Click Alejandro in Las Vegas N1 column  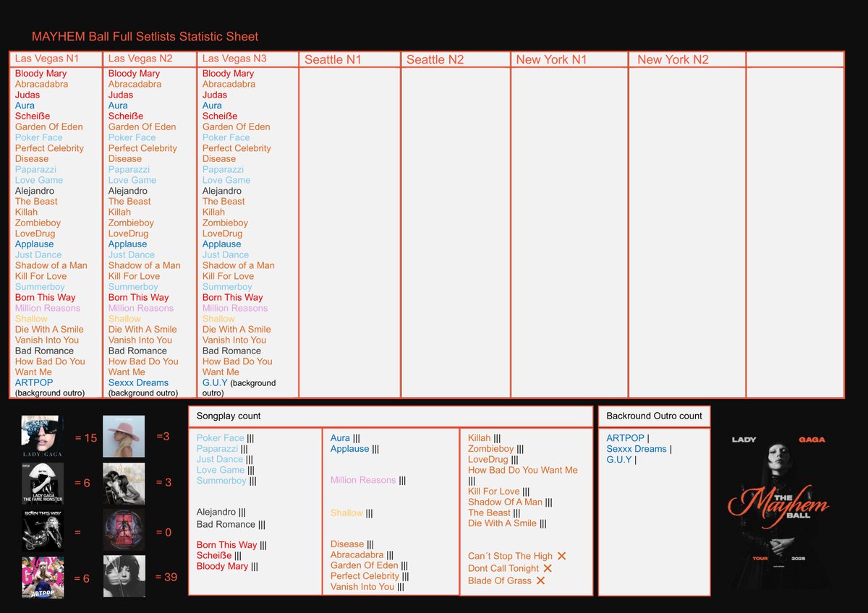(35, 191)
